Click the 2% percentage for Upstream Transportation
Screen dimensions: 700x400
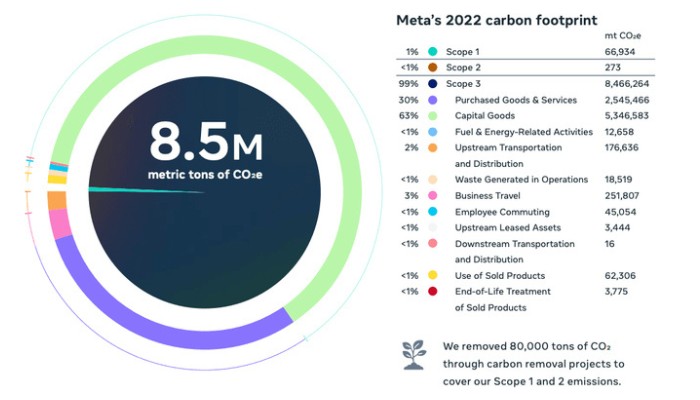[x=412, y=148]
